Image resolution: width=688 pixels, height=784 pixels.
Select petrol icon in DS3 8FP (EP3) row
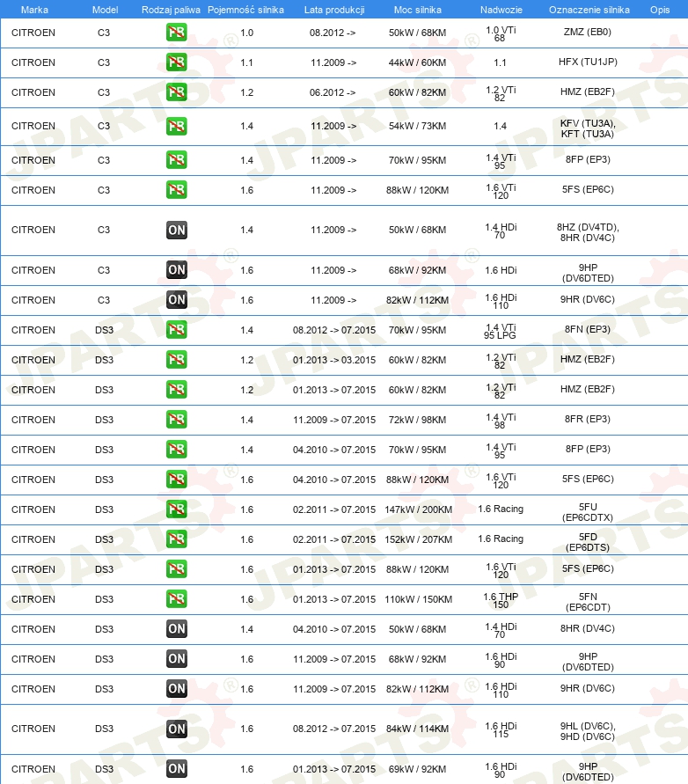[x=177, y=450]
